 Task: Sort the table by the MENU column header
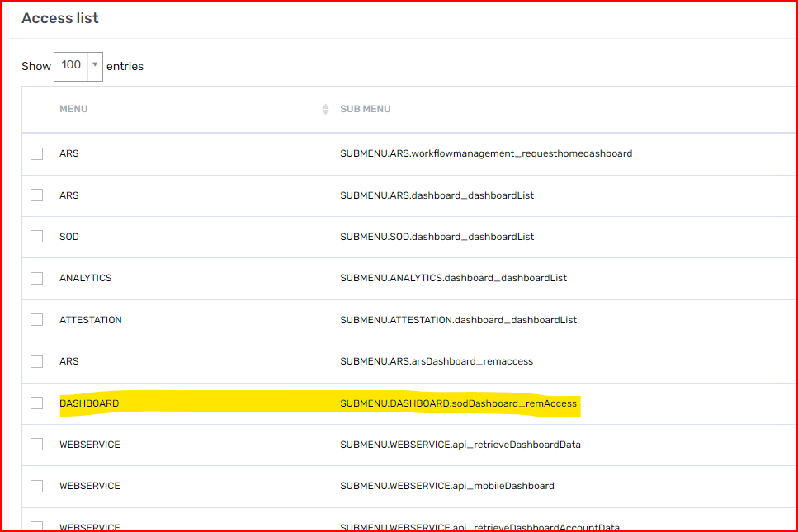point(73,108)
